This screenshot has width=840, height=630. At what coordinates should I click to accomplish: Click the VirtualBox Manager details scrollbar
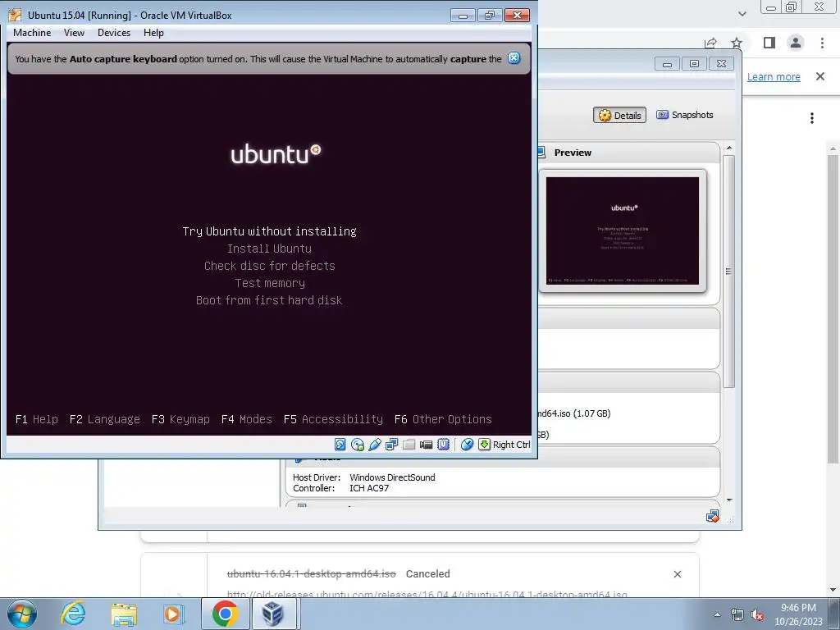pos(728,271)
